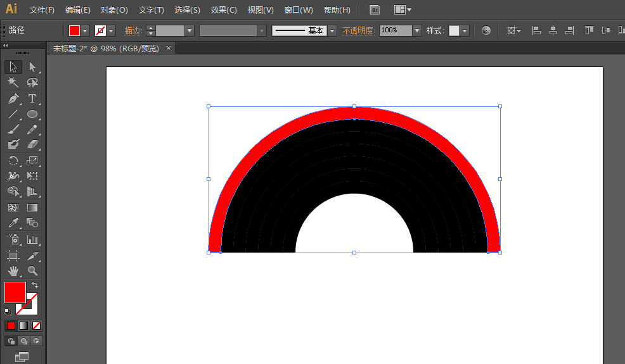This screenshot has height=364, width=625.
Task: Select the Pen tool
Action: pos(13,99)
